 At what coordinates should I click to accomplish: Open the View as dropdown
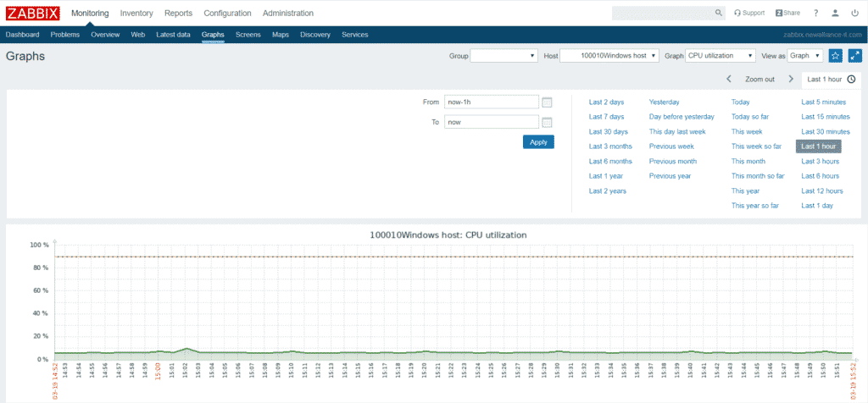pyautogui.click(x=805, y=56)
